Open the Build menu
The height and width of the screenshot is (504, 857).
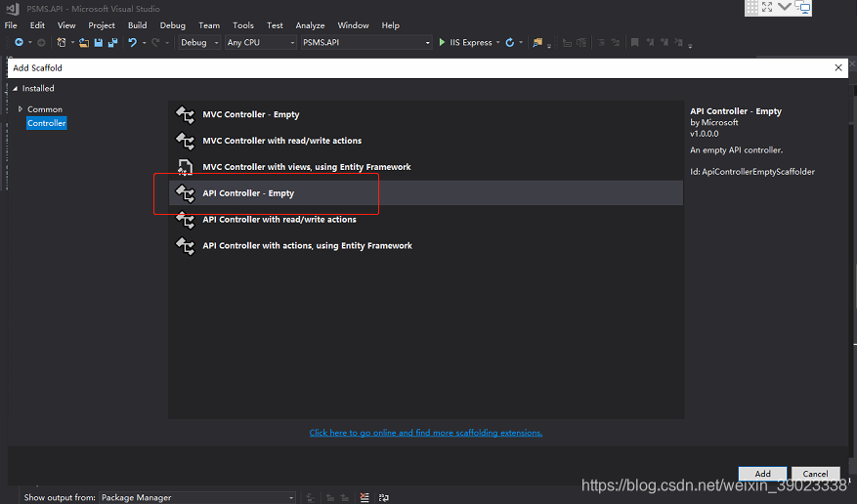(137, 25)
